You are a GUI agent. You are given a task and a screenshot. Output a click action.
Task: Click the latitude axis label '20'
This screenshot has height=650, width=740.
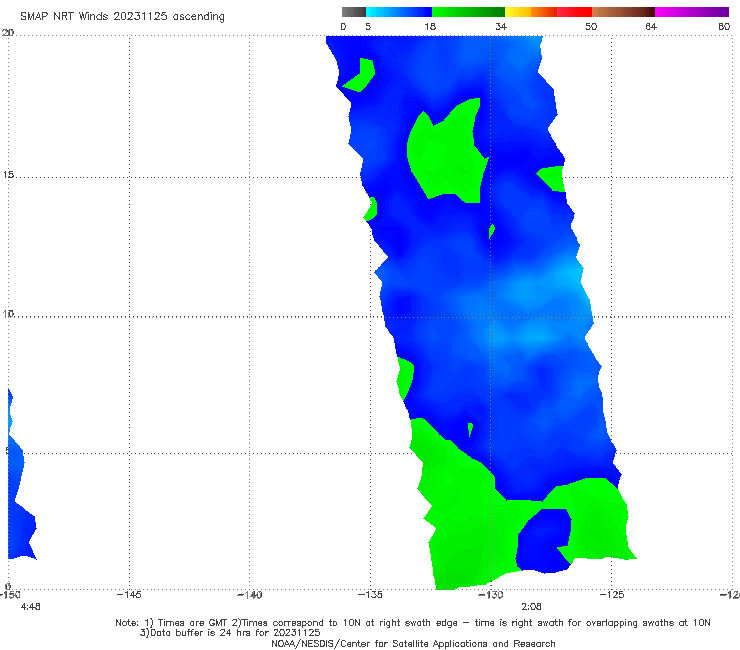(x=8, y=33)
